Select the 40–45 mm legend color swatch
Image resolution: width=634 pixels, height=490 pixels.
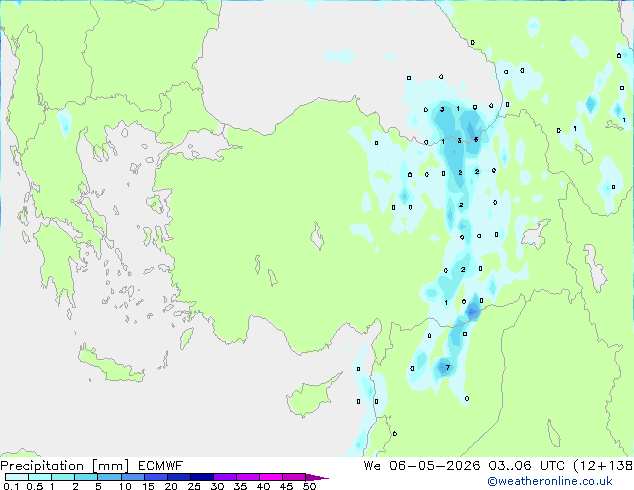pyautogui.click(x=271, y=477)
